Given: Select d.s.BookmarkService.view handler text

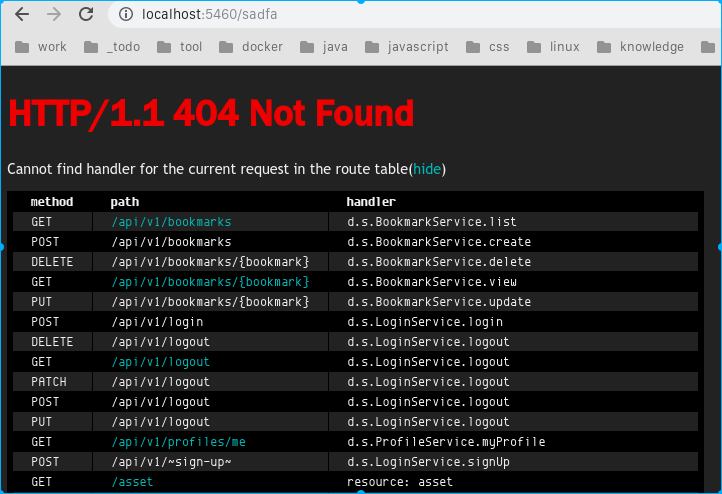Looking at the screenshot, I should pos(432,282).
